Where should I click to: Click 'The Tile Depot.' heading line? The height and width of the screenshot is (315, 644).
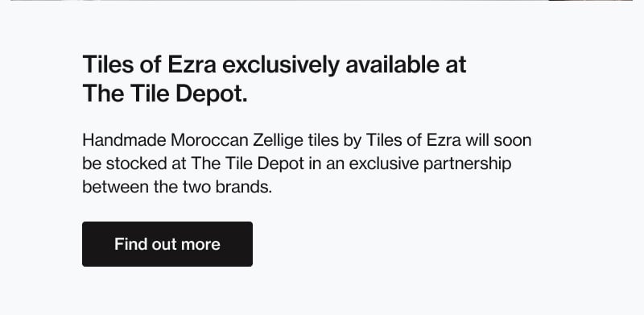165,94
